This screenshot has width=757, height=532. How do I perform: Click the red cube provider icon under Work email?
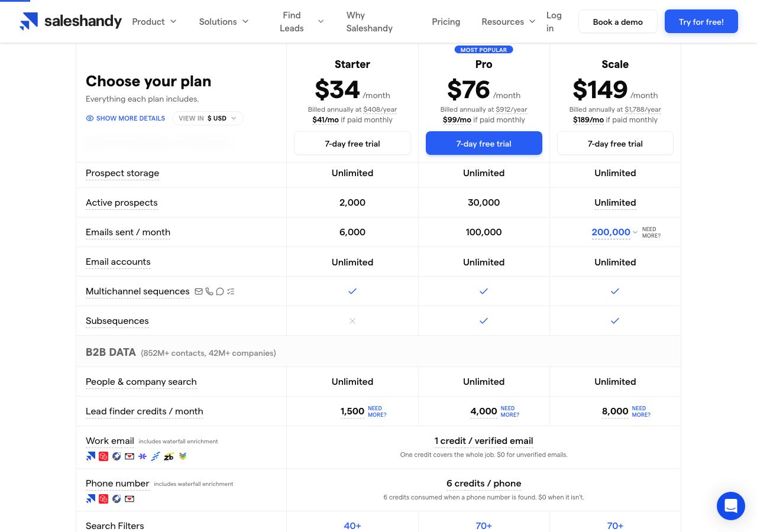(x=103, y=456)
